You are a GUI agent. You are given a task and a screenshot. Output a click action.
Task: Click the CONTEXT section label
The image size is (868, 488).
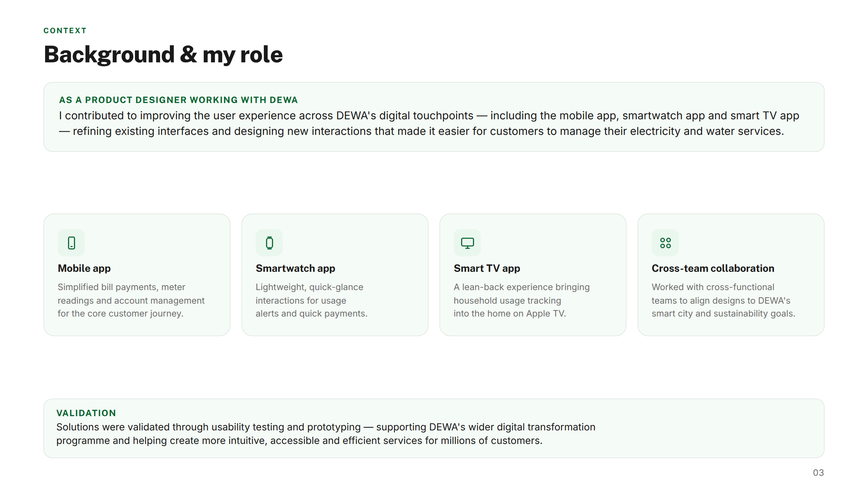(65, 30)
